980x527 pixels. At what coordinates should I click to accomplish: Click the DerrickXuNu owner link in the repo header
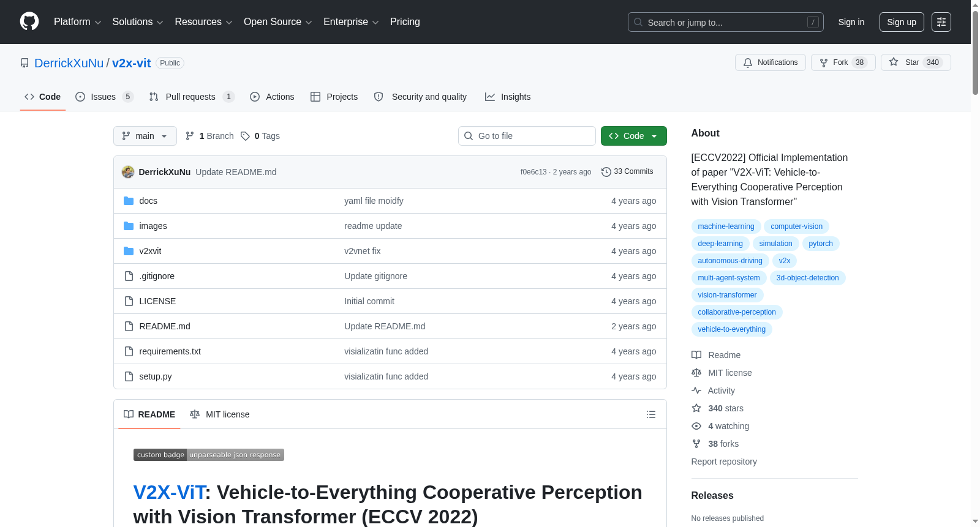[x=69, y=63]
